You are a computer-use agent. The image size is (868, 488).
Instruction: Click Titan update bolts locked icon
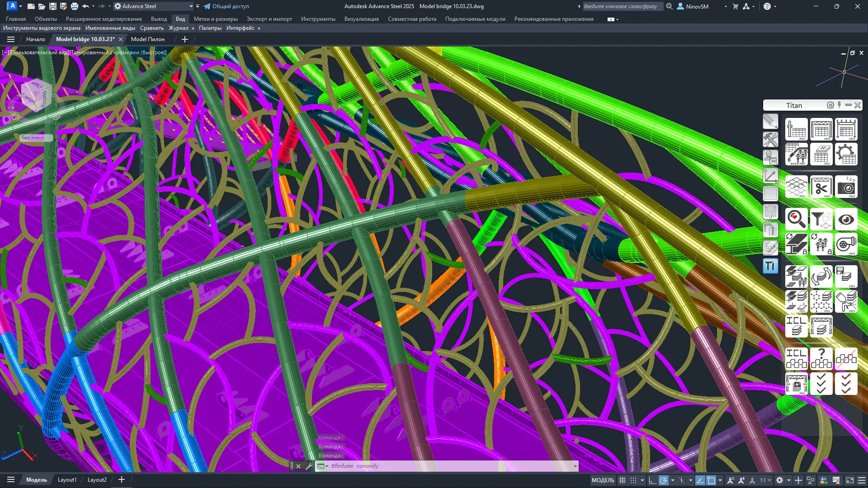pos(821,244)
